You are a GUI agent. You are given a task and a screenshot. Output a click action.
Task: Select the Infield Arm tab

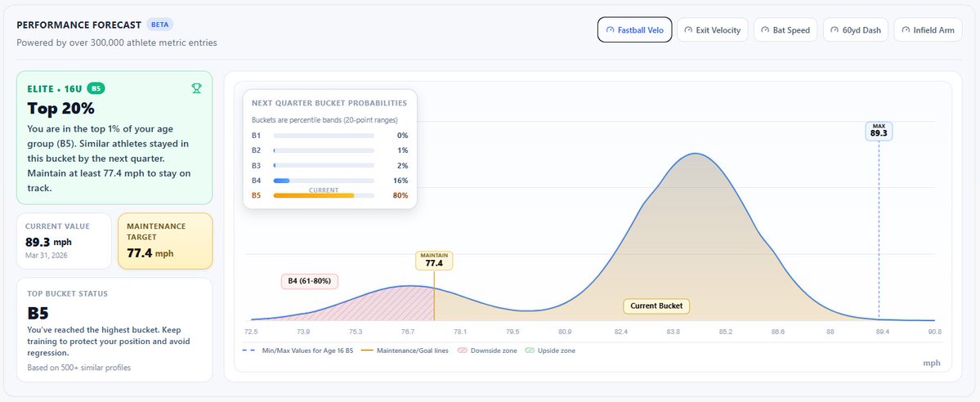click(929, 30)
